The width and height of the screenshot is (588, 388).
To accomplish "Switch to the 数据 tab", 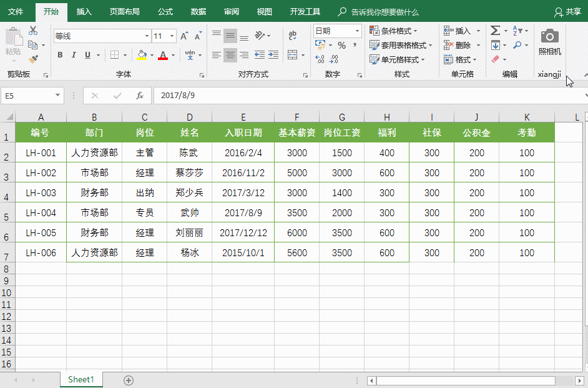I will pos(198,12).
